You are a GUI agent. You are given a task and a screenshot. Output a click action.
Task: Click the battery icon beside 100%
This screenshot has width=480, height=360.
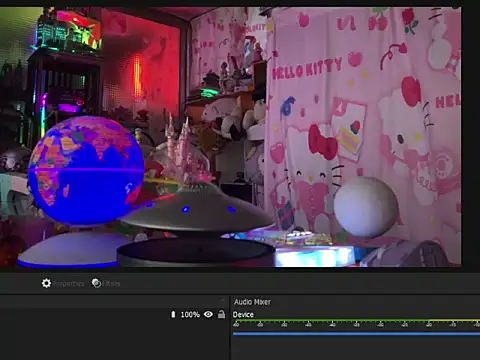coord(173,314)
